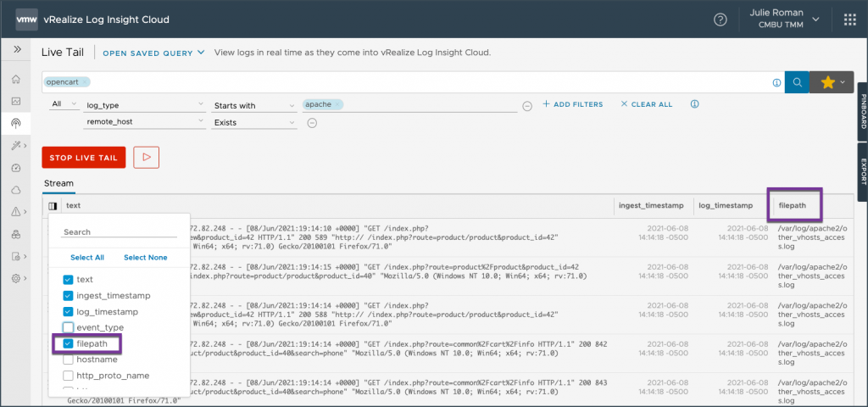The width and height of the screenshot is (868, 407).
Task: Open the remote_host field dropdown
Action: 144,122
